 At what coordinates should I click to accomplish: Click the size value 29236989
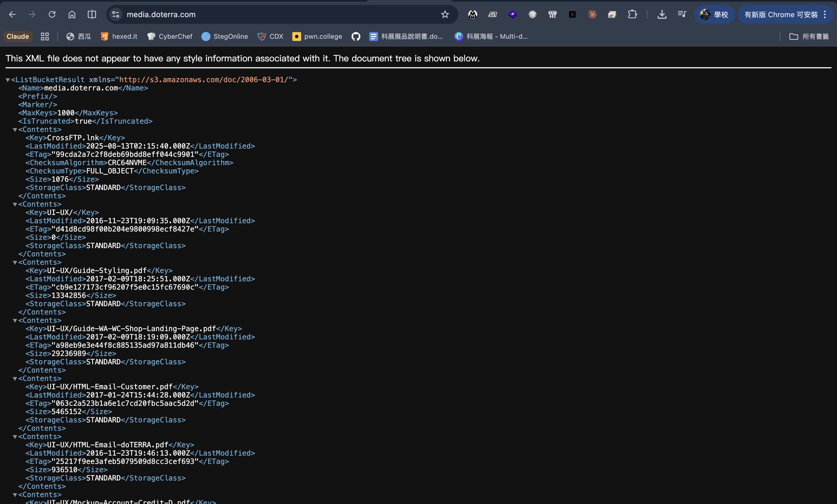[x=69, y=353]
